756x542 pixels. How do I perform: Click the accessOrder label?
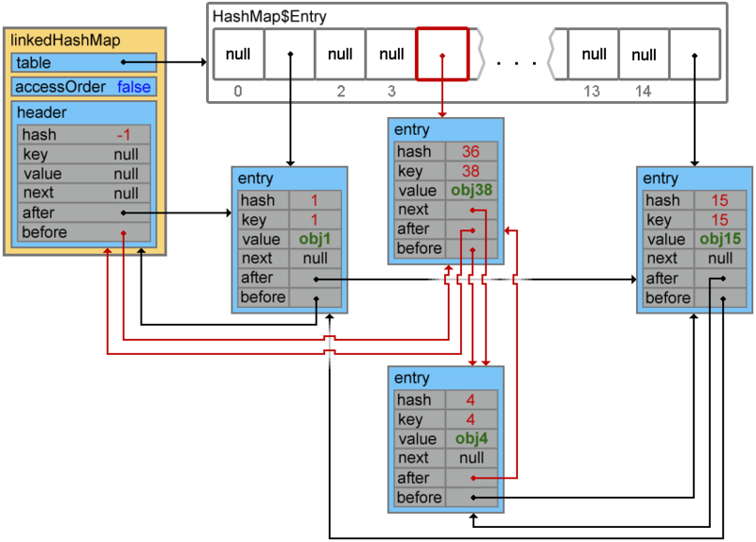[x=60, y=87]
